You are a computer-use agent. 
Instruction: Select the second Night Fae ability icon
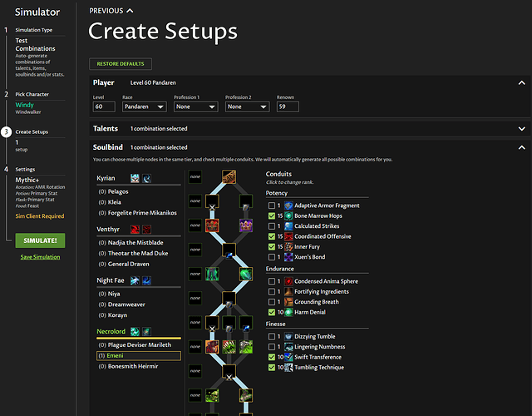tap(146, 280)
